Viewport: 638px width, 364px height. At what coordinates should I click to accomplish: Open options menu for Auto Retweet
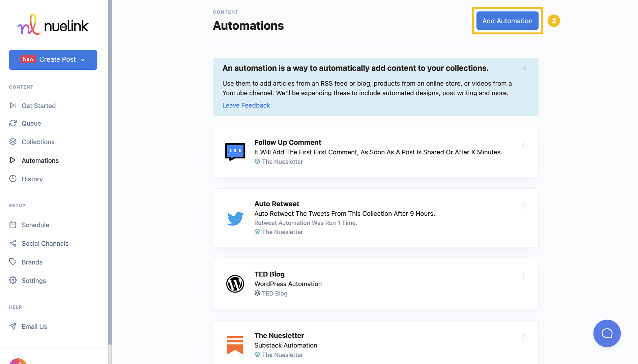[523, 206]
